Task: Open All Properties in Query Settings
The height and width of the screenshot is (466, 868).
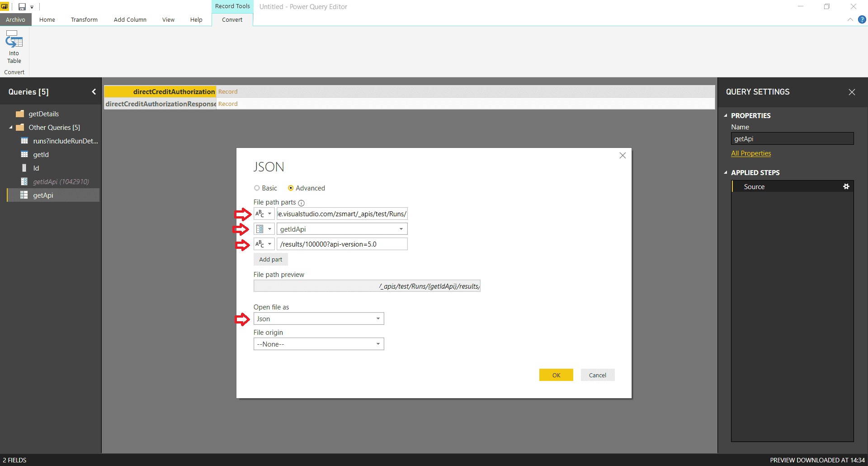Action: tap(750, 153)
